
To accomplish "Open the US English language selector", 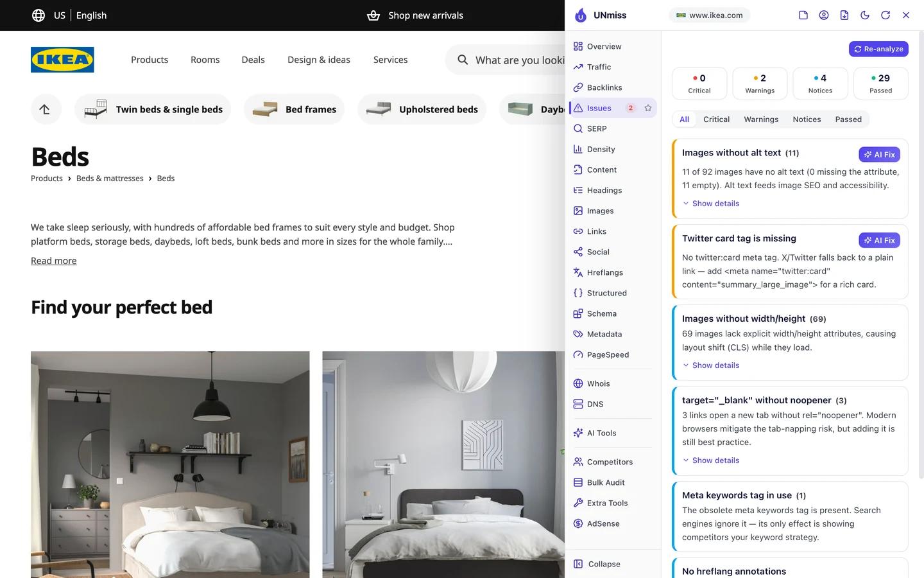I will tap(69, 15).
